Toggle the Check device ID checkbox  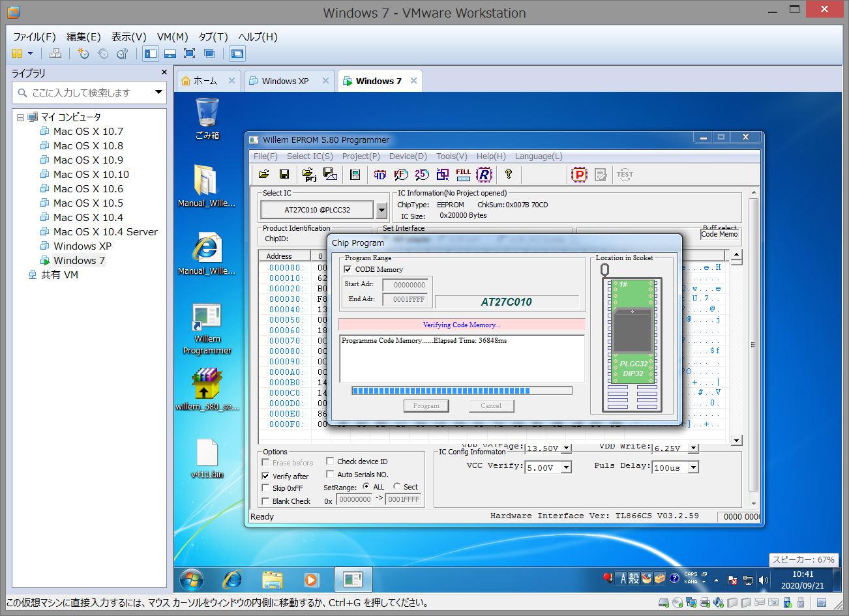330,461
